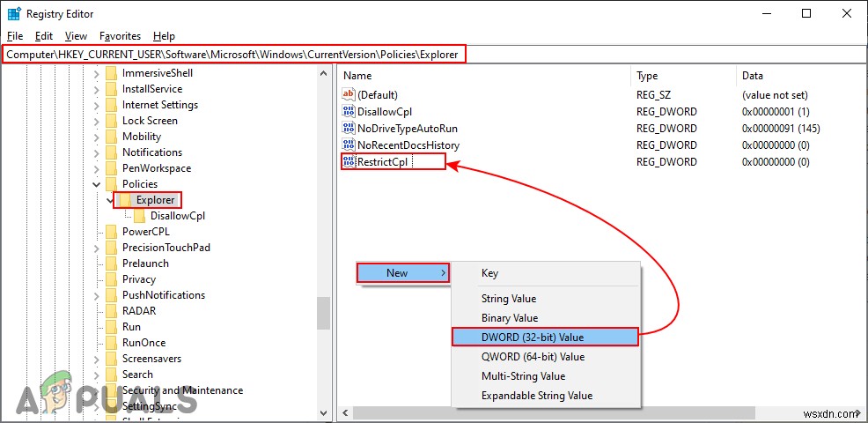Collapse the Policies tree node

click(x=97, y=184)
